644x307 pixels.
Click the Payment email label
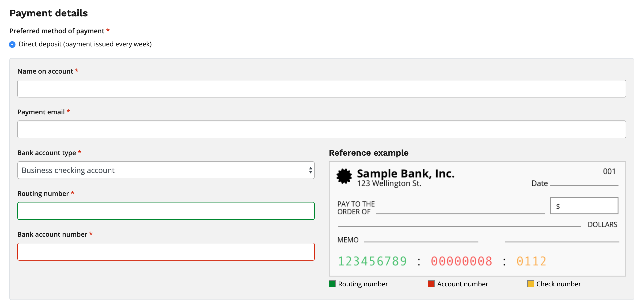41,112
